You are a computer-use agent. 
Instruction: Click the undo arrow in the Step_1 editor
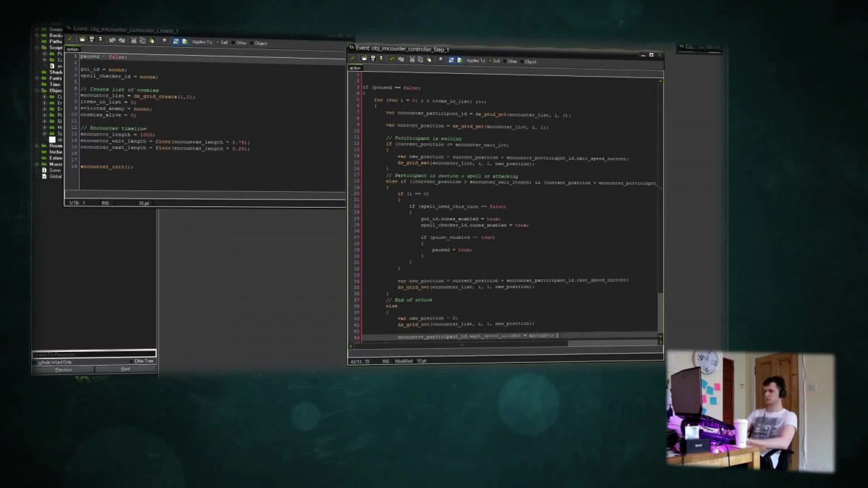click(x=391, y=59)
